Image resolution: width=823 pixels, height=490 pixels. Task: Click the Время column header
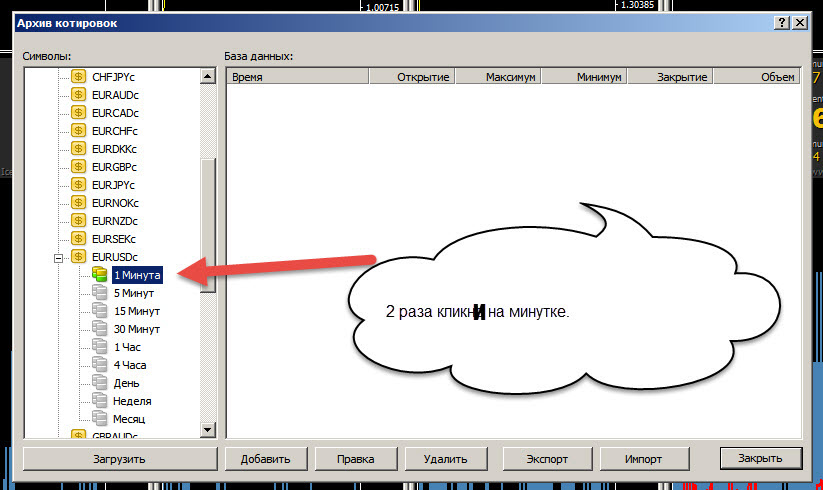[x=298, y=77]
